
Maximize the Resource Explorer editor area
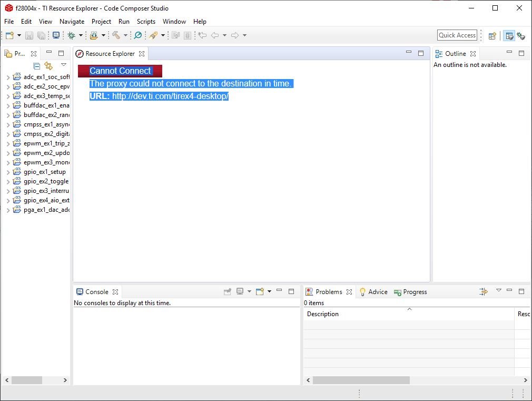pyautogui.click(x=421, y=53)
